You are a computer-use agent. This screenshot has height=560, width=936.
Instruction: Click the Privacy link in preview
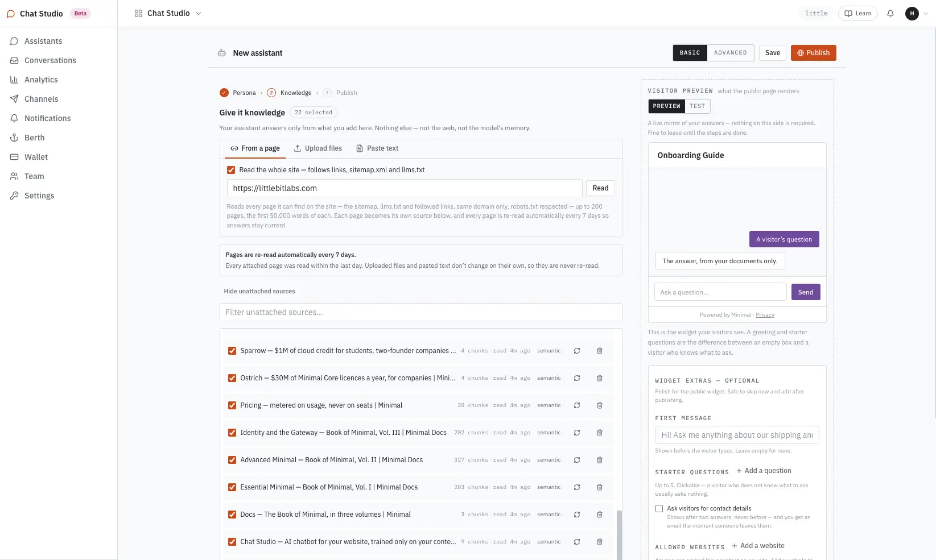pos(765,315)
